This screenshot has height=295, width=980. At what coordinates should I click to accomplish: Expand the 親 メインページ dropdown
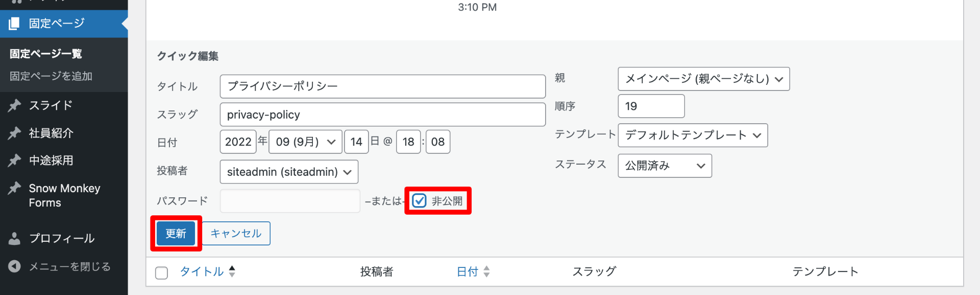[703, 79]
